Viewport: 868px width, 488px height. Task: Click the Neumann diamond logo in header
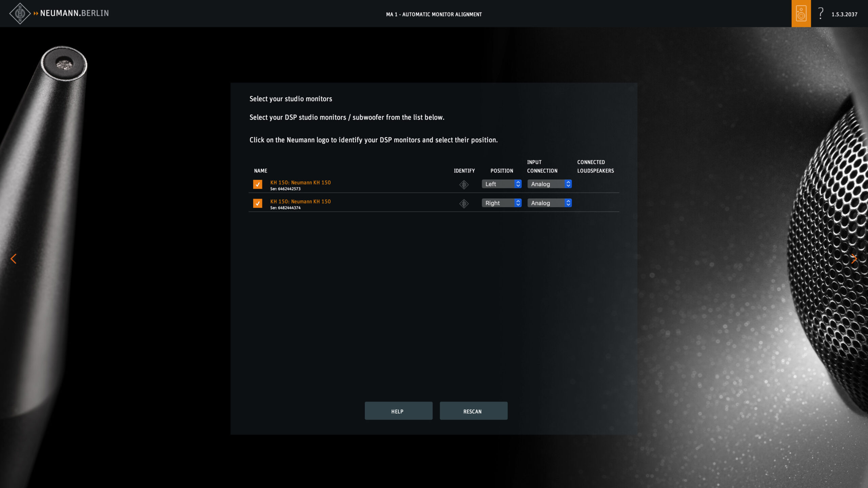(20, 14)
